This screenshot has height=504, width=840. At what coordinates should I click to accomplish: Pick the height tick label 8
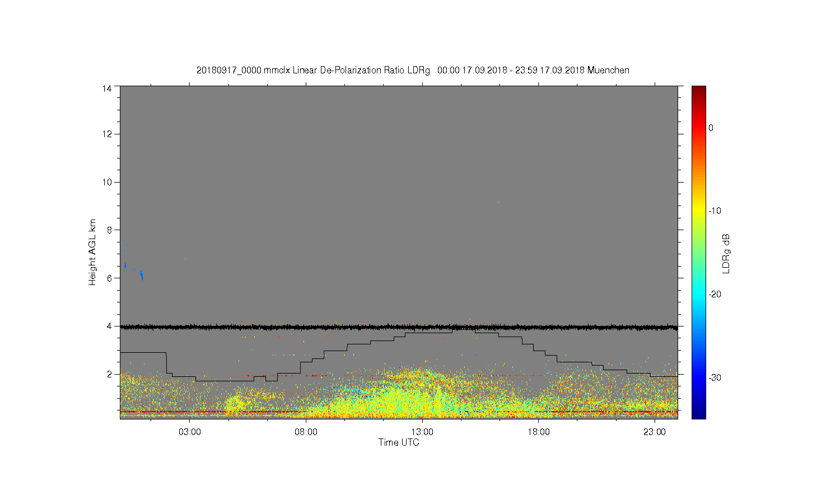point(109,230)
